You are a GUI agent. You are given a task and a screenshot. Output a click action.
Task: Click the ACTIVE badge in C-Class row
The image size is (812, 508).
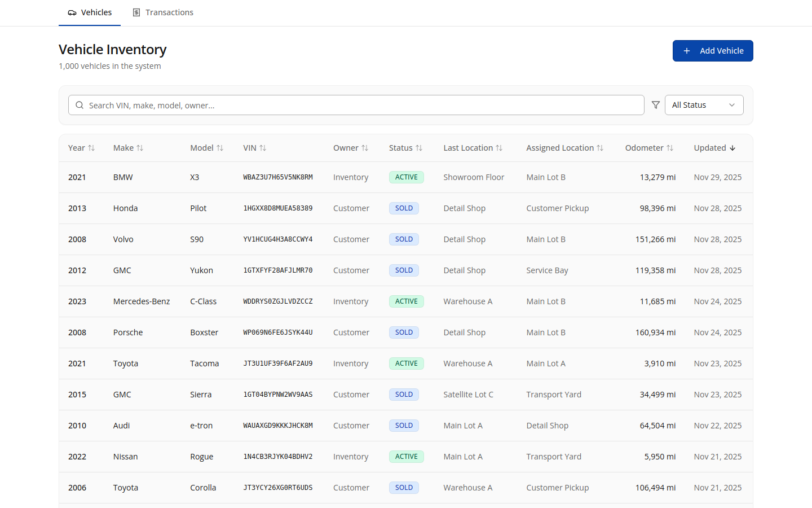tap(406, 301)
